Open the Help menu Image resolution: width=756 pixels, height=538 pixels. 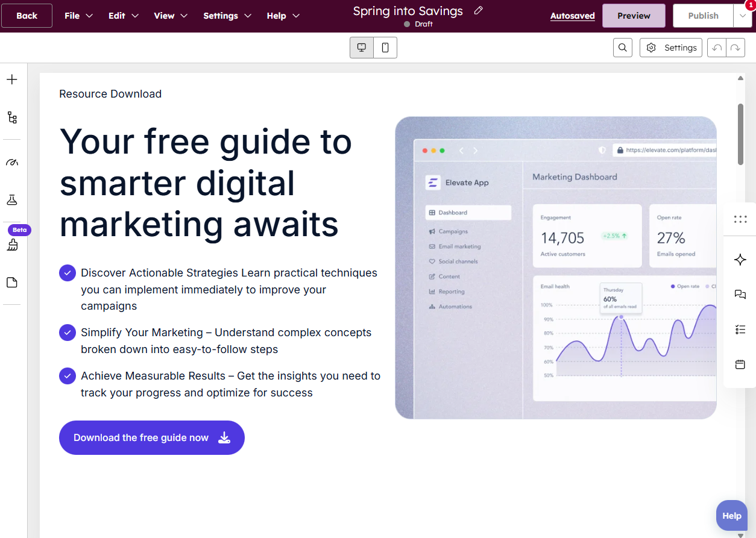coord(283,16)
